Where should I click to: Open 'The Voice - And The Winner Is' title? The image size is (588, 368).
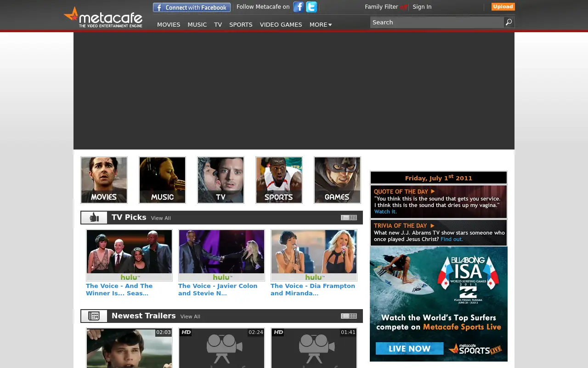click(119, 289)
